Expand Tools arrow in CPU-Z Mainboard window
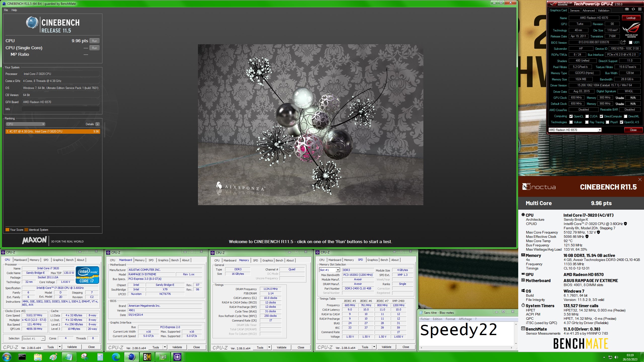644x362 pixels. pyautogui.click(x=165, y=347)
